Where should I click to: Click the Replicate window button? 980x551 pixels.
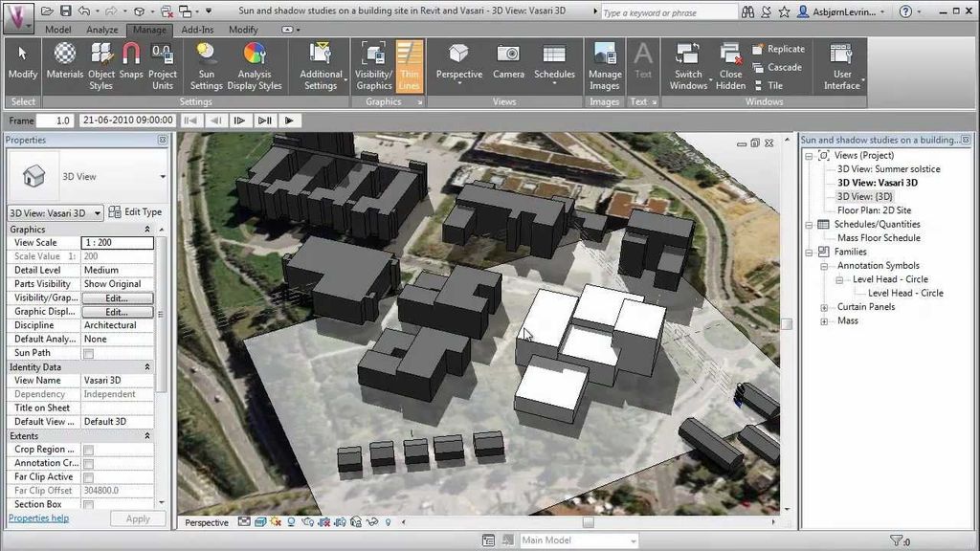click(779, 49)
